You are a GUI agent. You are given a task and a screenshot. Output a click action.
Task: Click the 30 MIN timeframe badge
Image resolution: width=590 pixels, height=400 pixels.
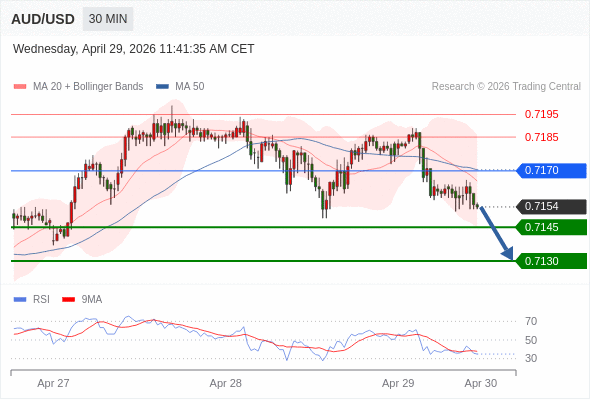pyautogui.click(x=108, y=19)
